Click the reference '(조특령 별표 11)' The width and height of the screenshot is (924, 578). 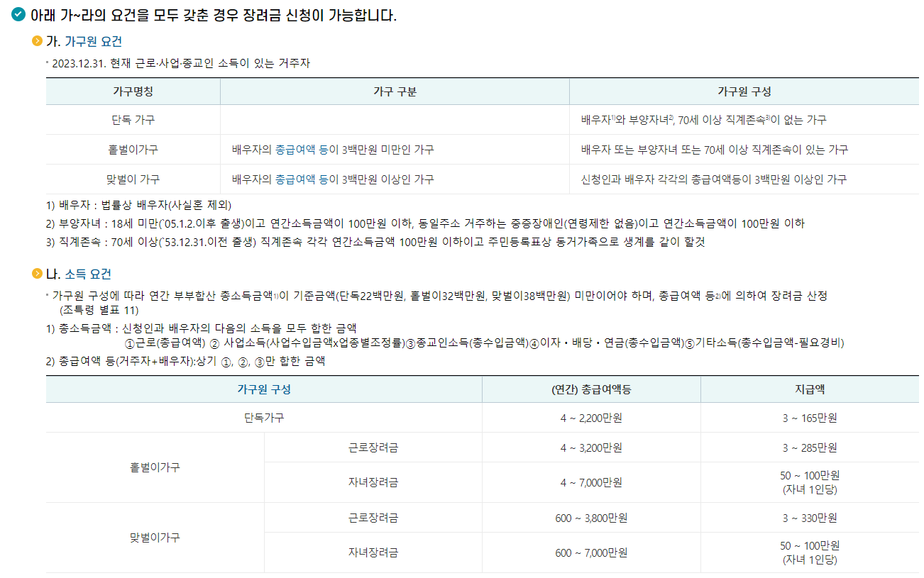tap(99, 310)
